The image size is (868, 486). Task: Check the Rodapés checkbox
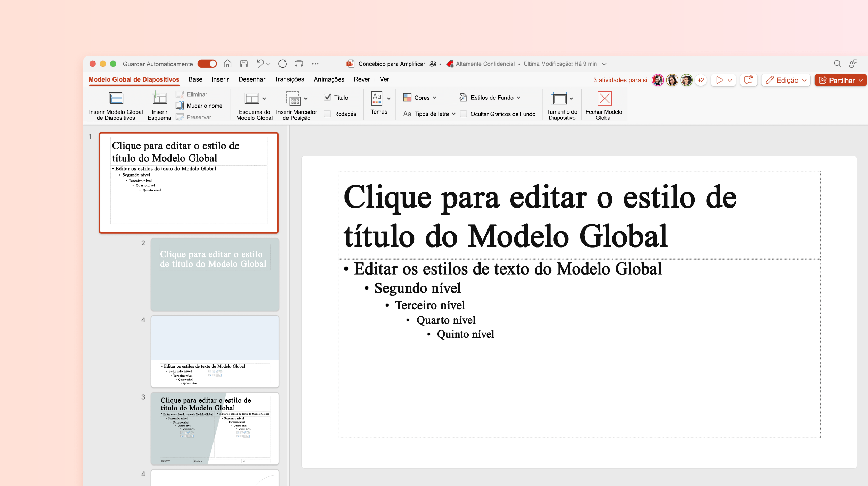click(327, 114)
